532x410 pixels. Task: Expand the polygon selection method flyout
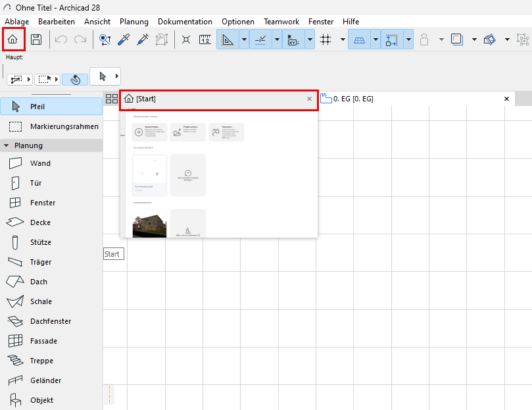coord(29,80)
